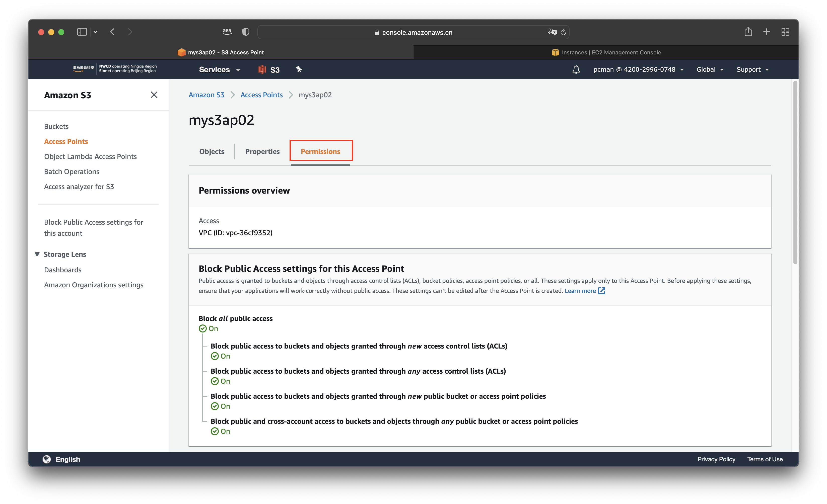Image resolution: width=827 pixels, height=504 pixels.
Task: Switch to the Properties tab
Action: point(262,151)
